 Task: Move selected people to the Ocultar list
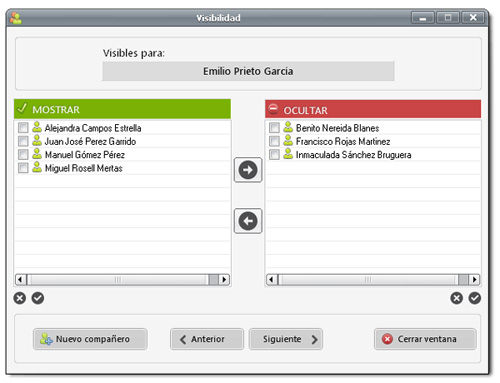248,170
